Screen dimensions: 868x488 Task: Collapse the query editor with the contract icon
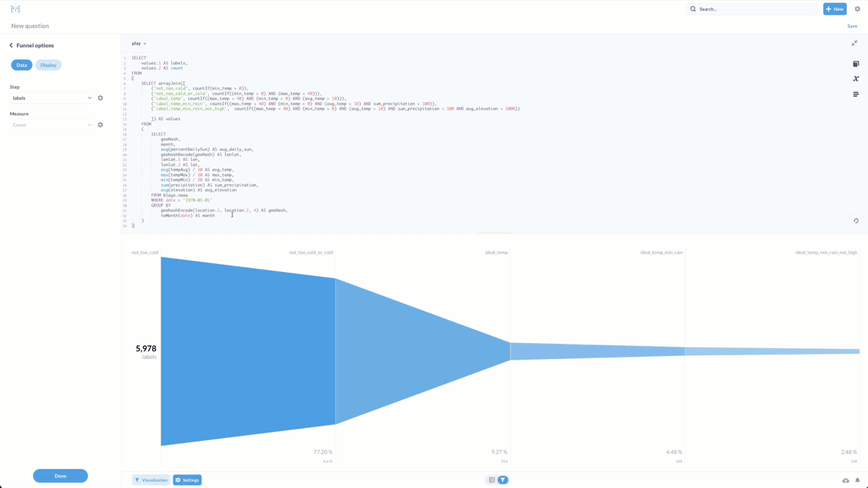854,44
